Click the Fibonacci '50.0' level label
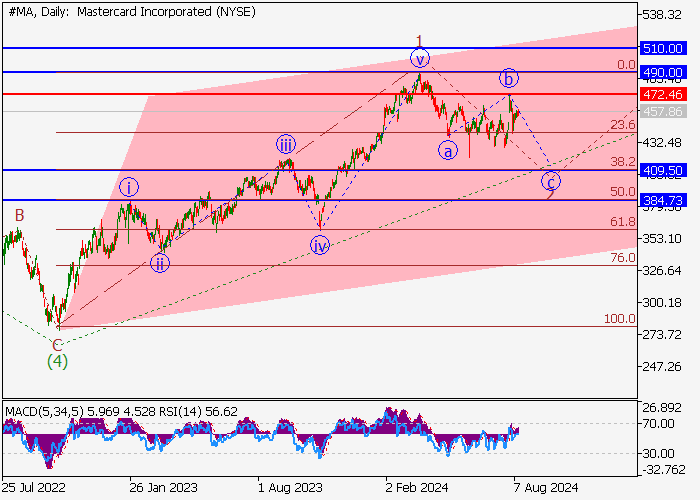This screenshot has height=500, width=700. 623,192
